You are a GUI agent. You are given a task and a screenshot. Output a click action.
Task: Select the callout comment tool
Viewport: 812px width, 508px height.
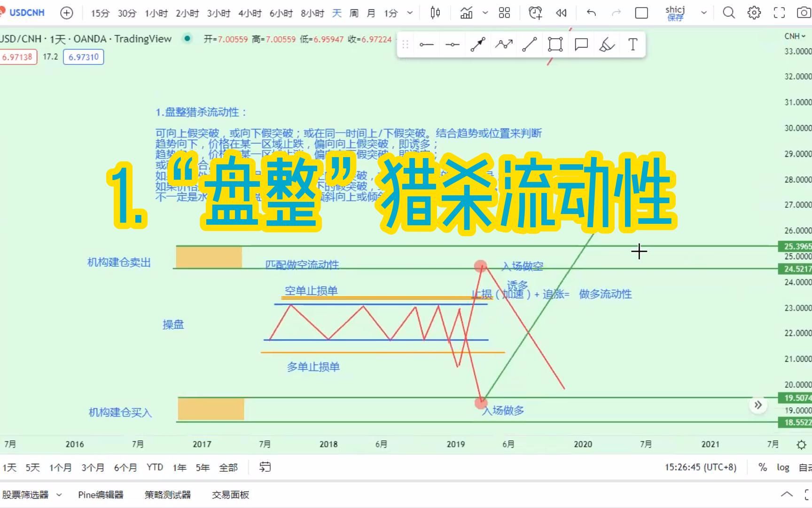[x=581, y=45]
